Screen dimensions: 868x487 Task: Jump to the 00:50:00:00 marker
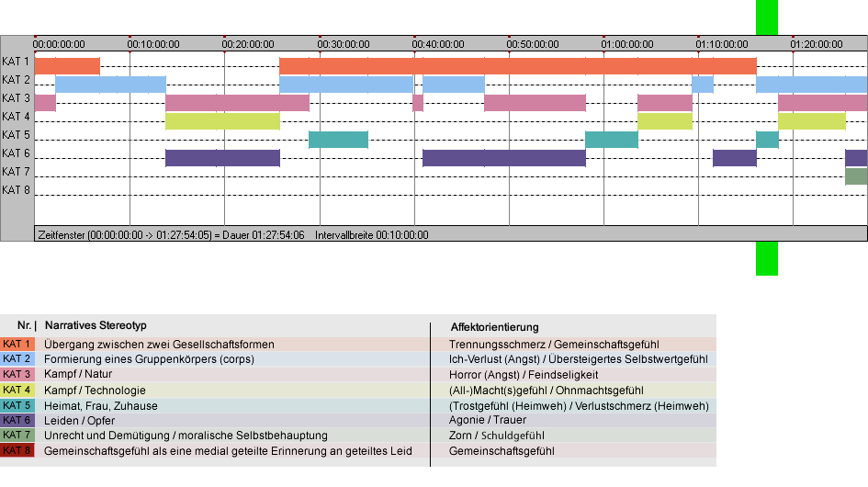pos(533,44)
